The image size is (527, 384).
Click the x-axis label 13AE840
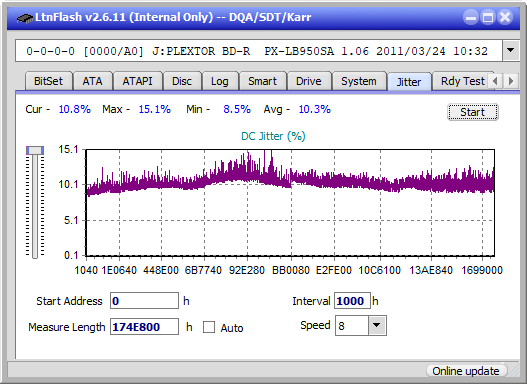[x=431, y=270]
